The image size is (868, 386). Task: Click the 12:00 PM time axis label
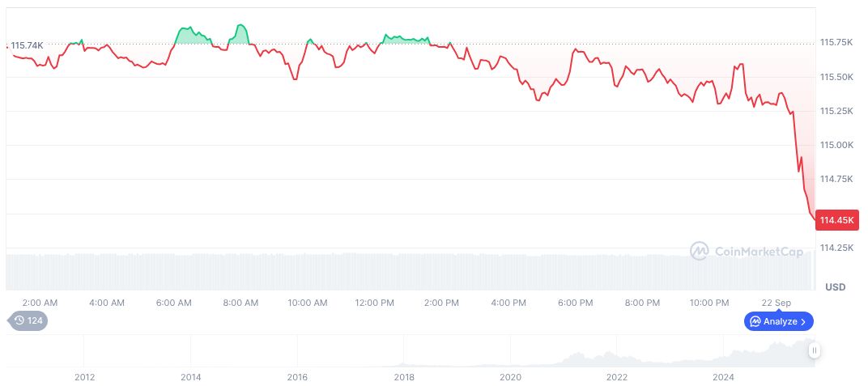[x=375, y=303]
